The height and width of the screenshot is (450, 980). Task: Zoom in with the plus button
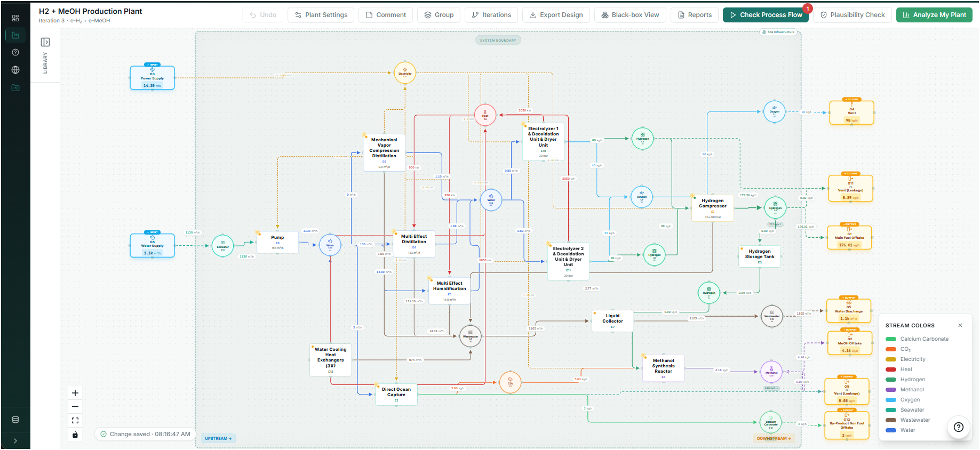tap(75, 393)
